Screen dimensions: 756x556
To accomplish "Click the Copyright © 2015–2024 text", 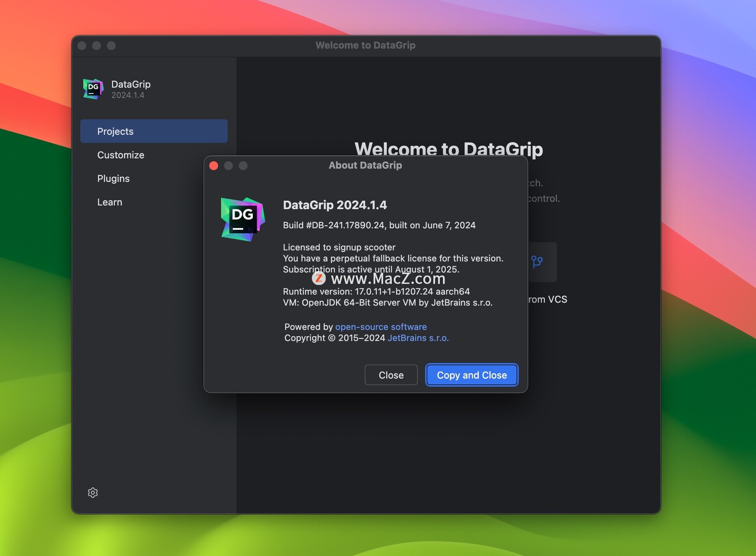I will [x=335, y=338].
